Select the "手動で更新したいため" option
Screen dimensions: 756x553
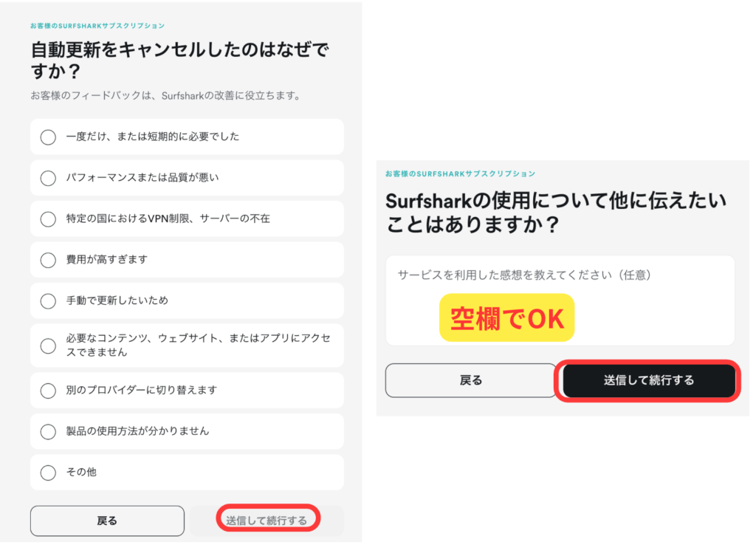pos(49,300)
